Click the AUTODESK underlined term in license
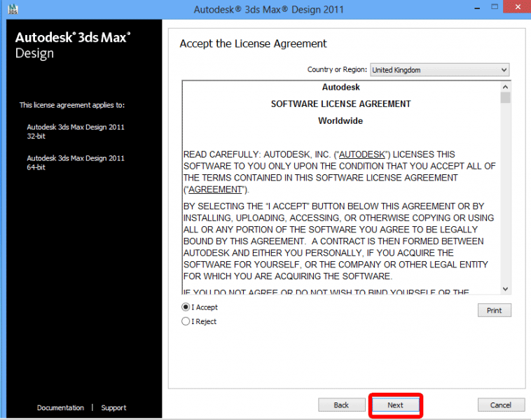Screen dimensions: 531x420 (x=362, y=154)
